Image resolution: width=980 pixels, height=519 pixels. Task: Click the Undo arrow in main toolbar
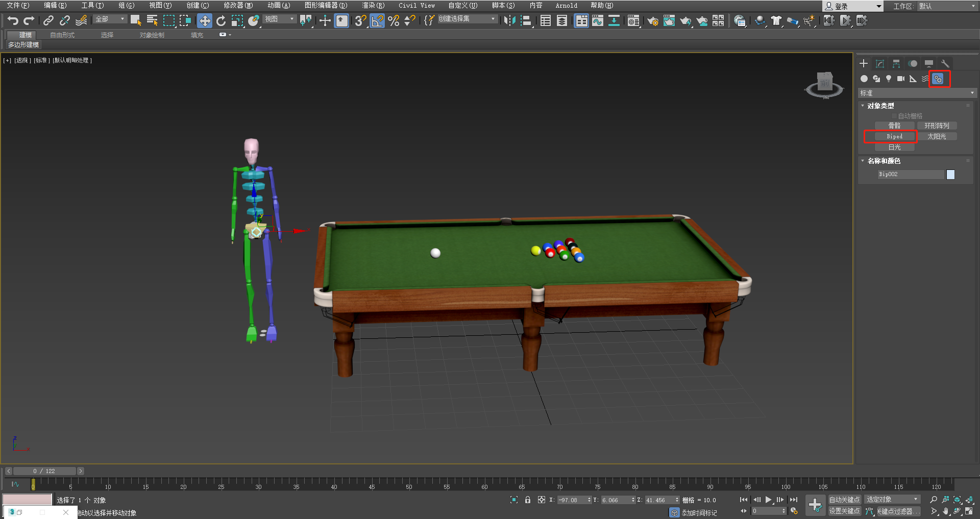click(13, 20)
